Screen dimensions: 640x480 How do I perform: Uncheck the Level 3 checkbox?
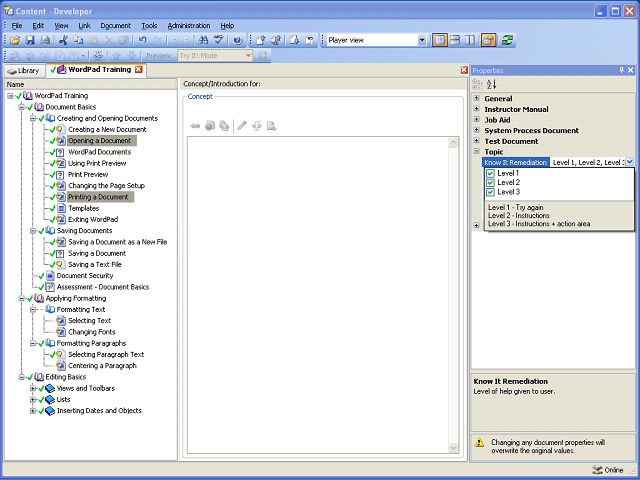coord(490,192)
